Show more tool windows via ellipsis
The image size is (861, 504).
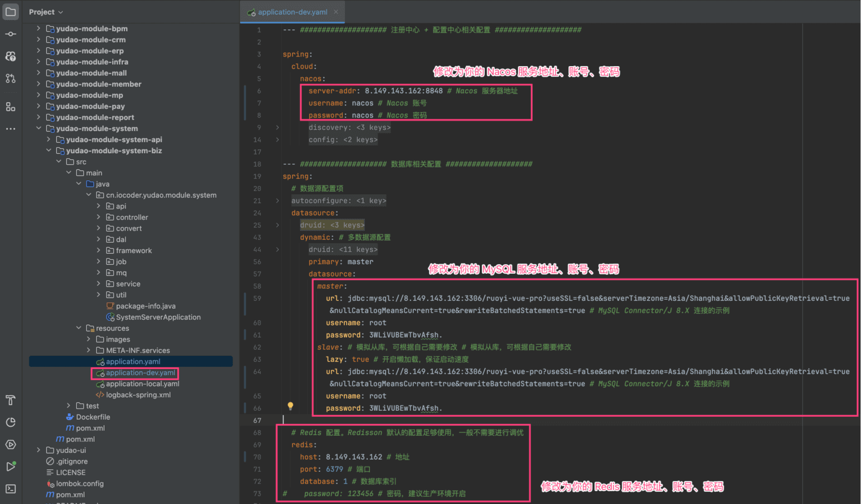(x=11, y=129)
